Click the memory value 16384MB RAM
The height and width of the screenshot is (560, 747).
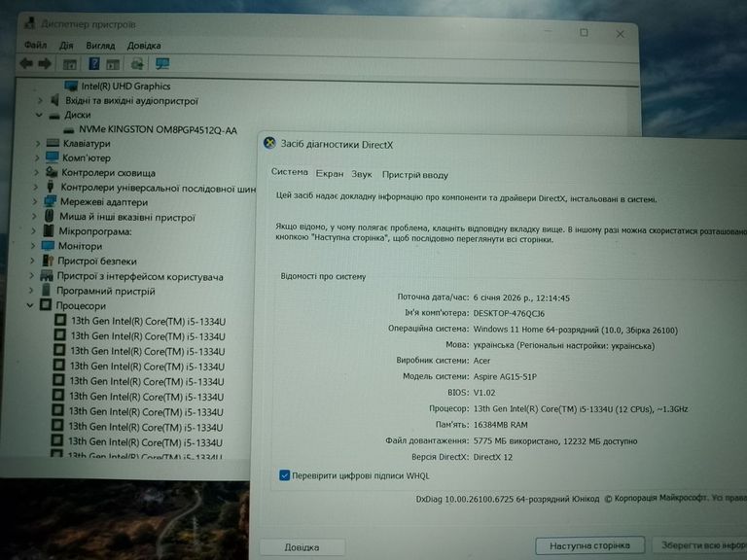pos(500,425)
